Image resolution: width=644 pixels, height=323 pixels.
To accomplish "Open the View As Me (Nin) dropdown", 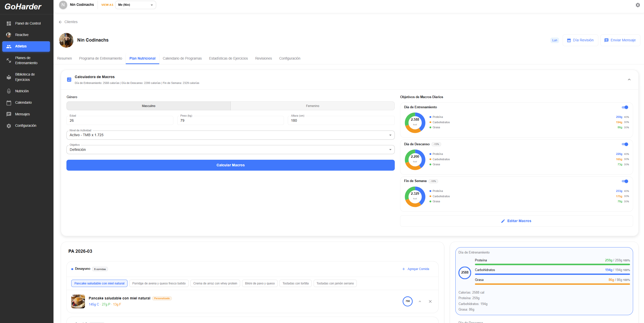I will 136,5.
